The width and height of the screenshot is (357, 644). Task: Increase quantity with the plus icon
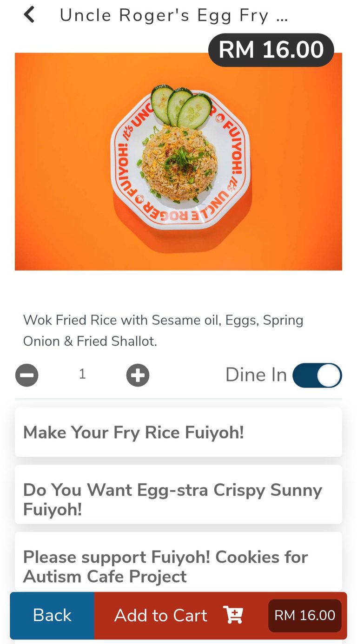pyautogui.click(x=138, y=375)
